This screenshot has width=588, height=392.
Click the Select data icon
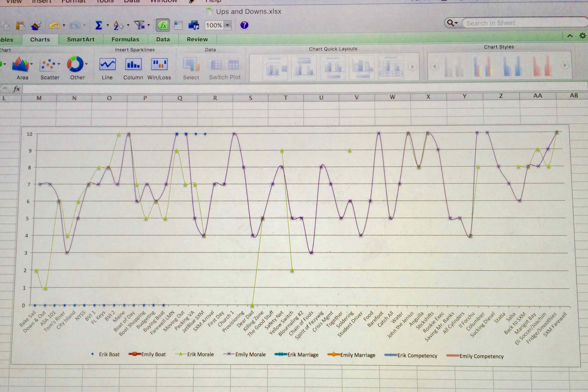pos(191,64)
